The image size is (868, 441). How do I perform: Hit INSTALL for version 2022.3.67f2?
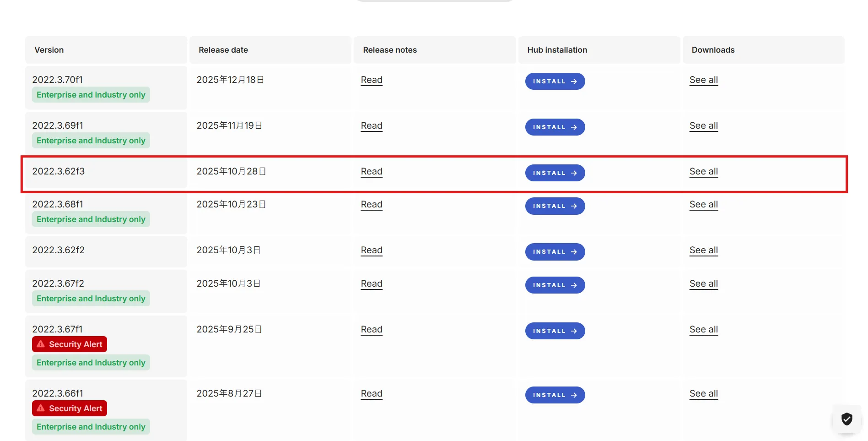click(x=555, y=285)
